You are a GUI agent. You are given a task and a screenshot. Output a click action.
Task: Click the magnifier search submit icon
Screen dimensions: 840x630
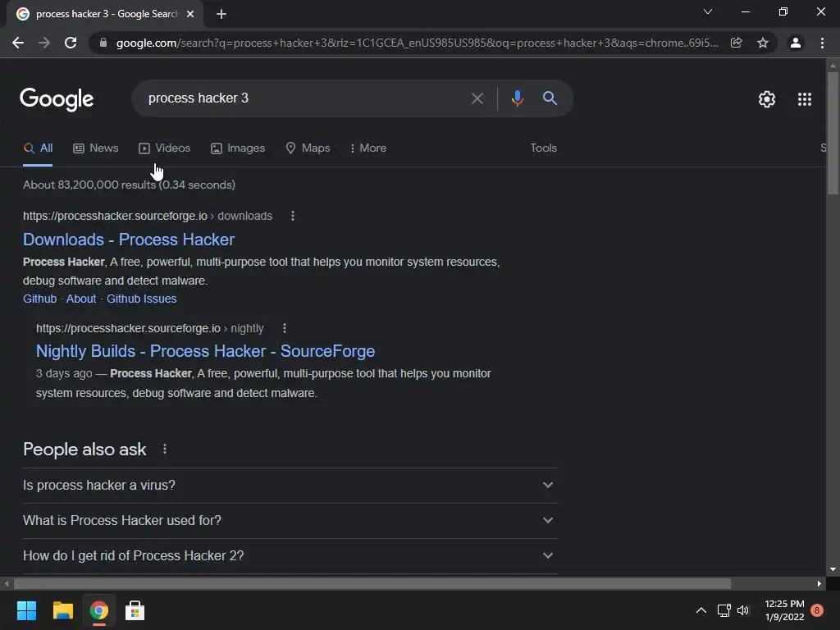coord(550,98)
